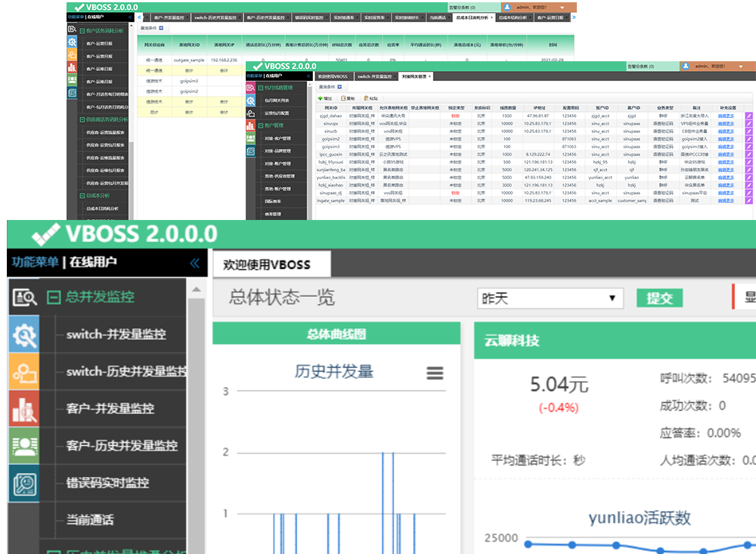Collapse the front window sidebar with the double chevron
The width and height of the screenshot is (756, 554).
coord(195,263)
